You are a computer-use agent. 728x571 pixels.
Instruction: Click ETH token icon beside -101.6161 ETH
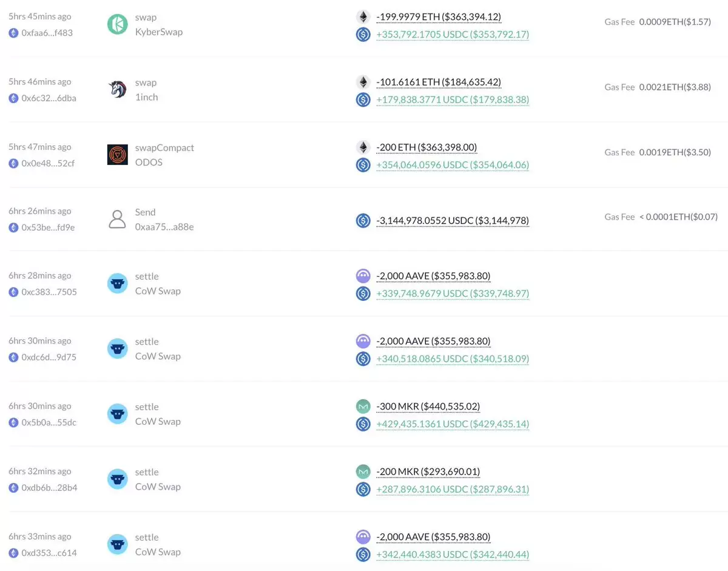(x=363, y=82)
